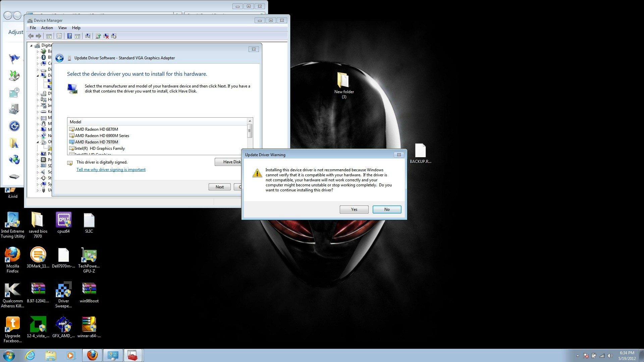Go back using the blue wizard arrow

[59, 58]
